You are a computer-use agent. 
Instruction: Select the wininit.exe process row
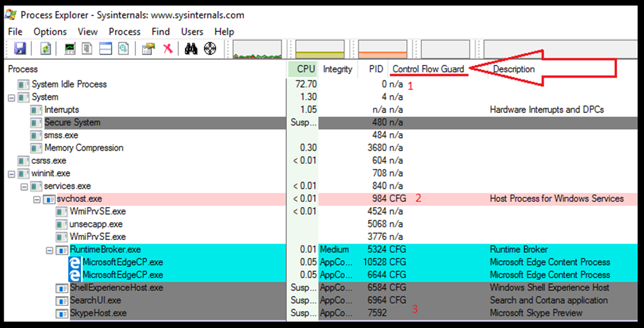point(321,173)
